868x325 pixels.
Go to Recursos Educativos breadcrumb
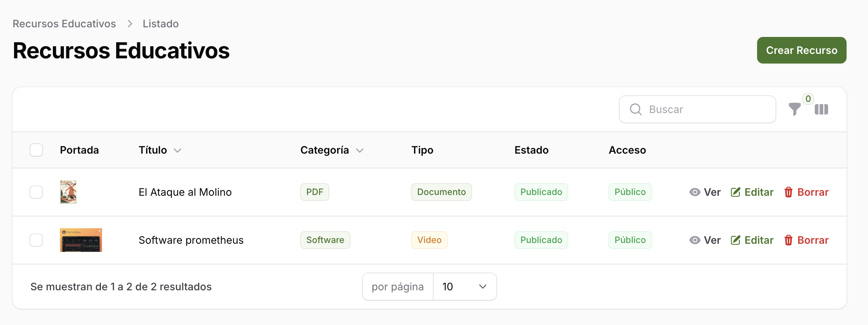tap(64, 24)
